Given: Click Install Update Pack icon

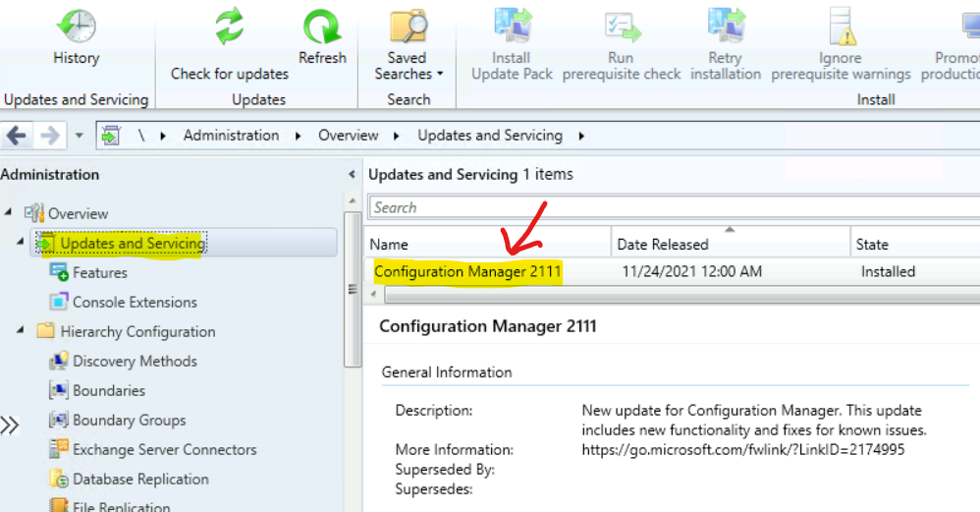Looking at the screenshot, I should (512, 25).
